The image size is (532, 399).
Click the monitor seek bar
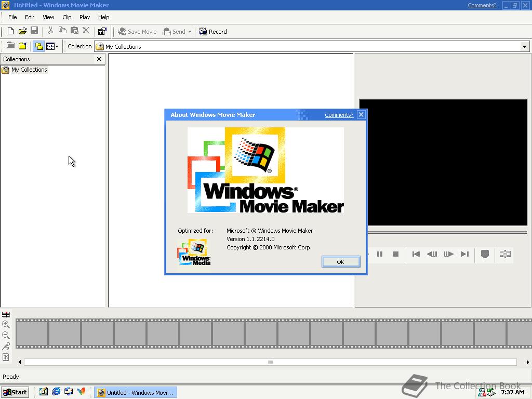coord(447,233)
